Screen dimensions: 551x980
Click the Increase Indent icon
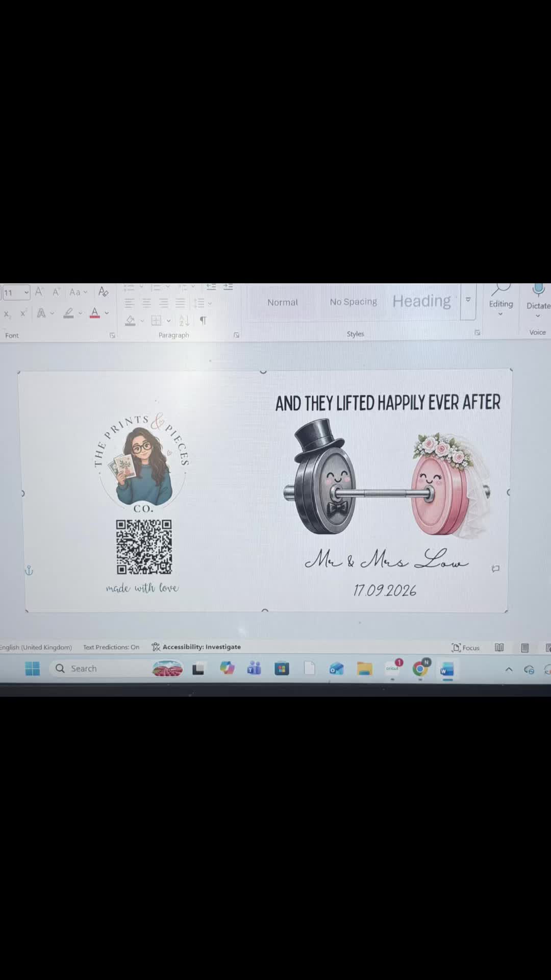228,287
